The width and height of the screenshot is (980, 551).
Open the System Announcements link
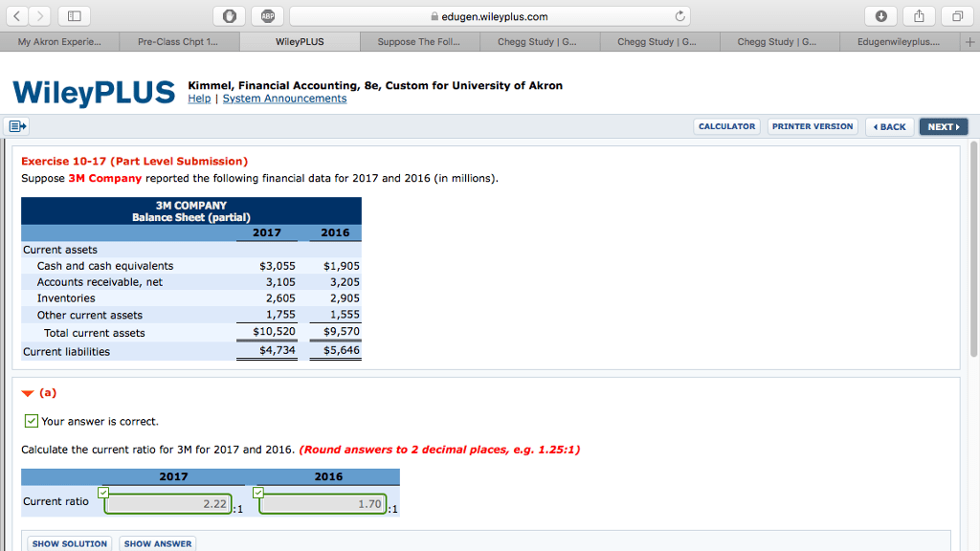[284, 99]
